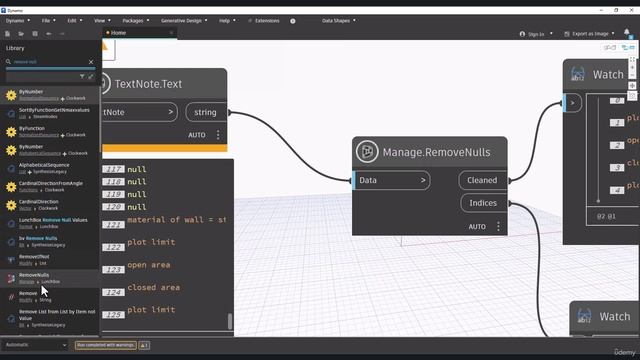Click the canvas zoom out minus icon

(x=632, y=76)
